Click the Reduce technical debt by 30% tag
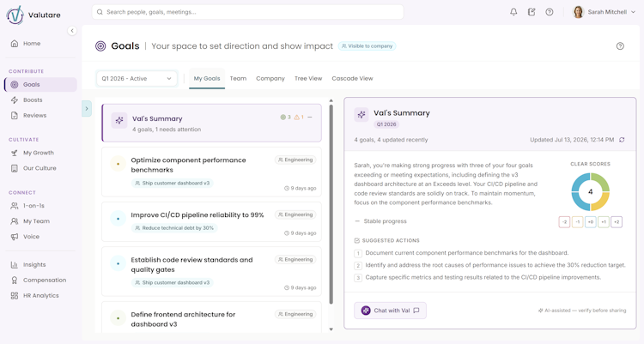Viewport: 644px width, 344px height. coord(174,228)
